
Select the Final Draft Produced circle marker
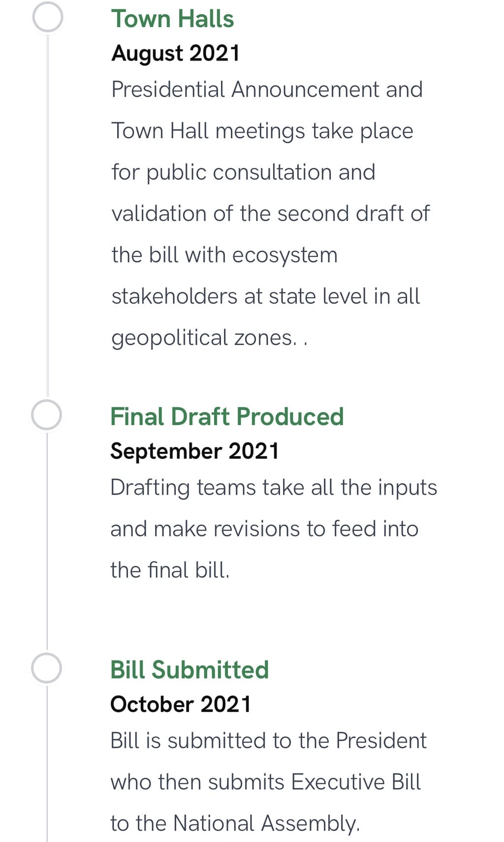point(47,415)
